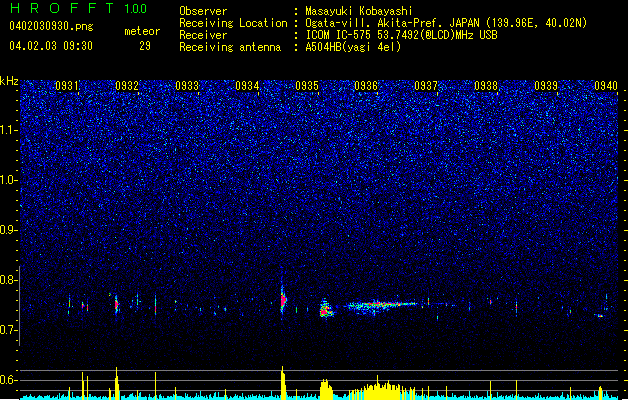Click the yellow intensity spike below 0932
The image size is (629, 400).
[x=117, y=384]
